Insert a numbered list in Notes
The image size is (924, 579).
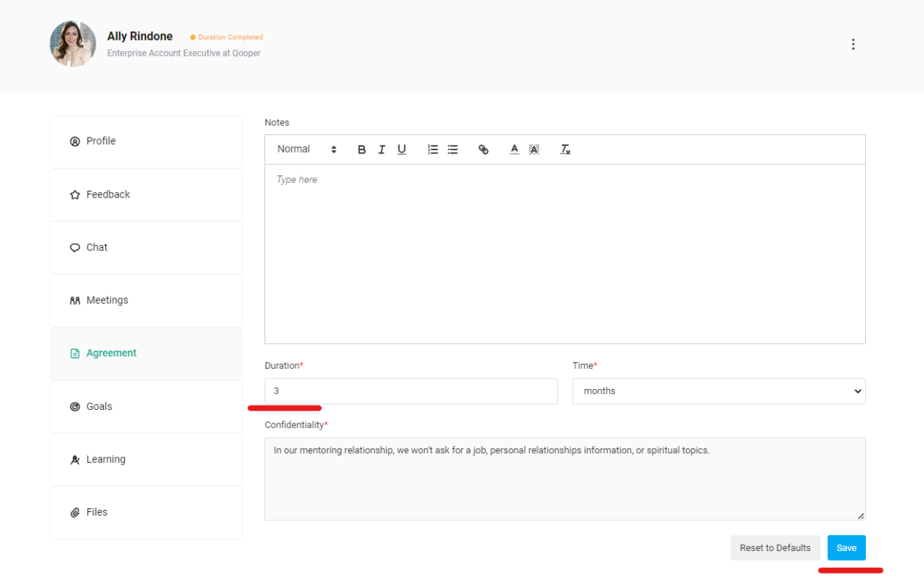tap(433, 149)
